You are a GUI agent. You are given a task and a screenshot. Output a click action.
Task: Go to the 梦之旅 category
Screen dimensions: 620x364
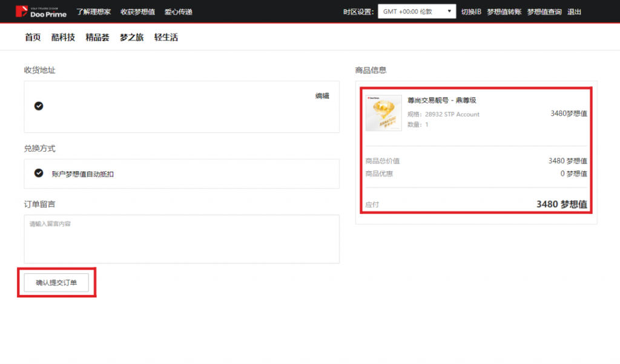[x=131, y=37]
